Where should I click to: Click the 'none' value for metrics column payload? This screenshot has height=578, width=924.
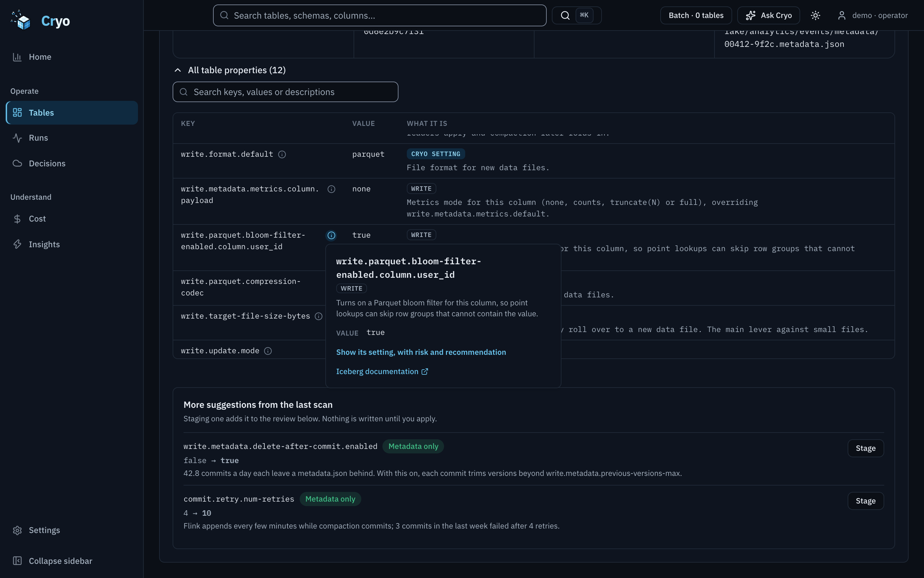click(361, 189)
